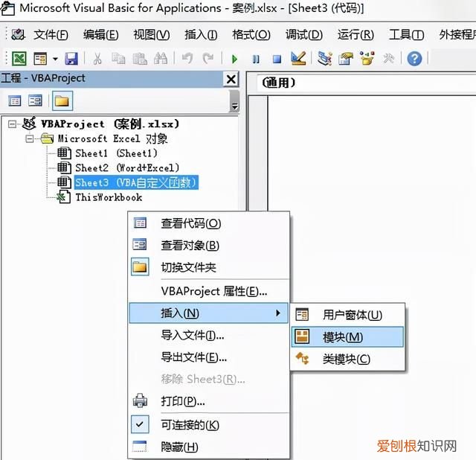This screenshot has height=460, width=476.
Task: Choose 导入文件(I)... in context menu
Action: coord(208,335)
